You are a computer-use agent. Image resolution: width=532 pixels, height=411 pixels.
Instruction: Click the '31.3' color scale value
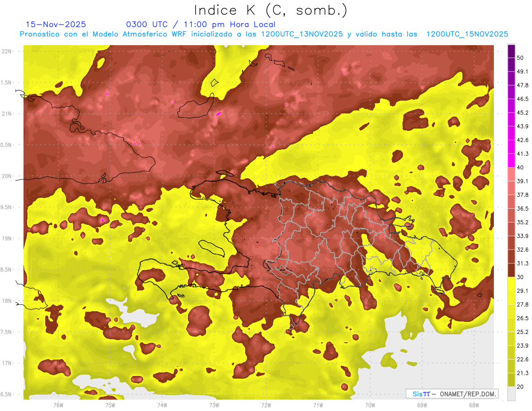click(523, 263)
